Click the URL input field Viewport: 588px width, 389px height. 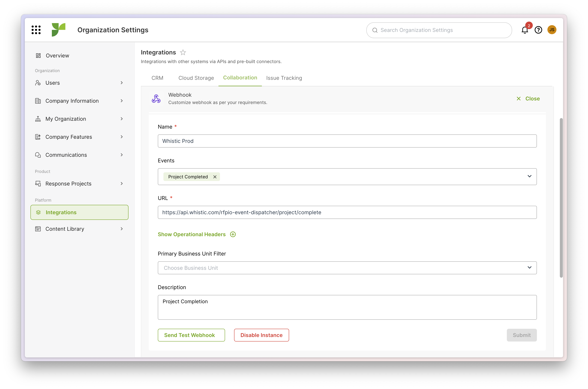(347, 212)
